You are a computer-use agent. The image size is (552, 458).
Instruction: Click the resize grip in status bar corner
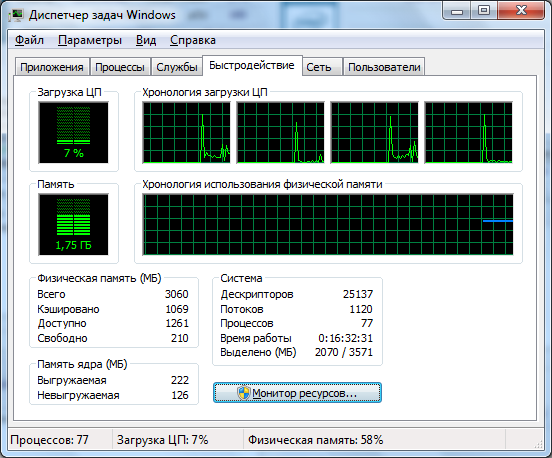539,444
